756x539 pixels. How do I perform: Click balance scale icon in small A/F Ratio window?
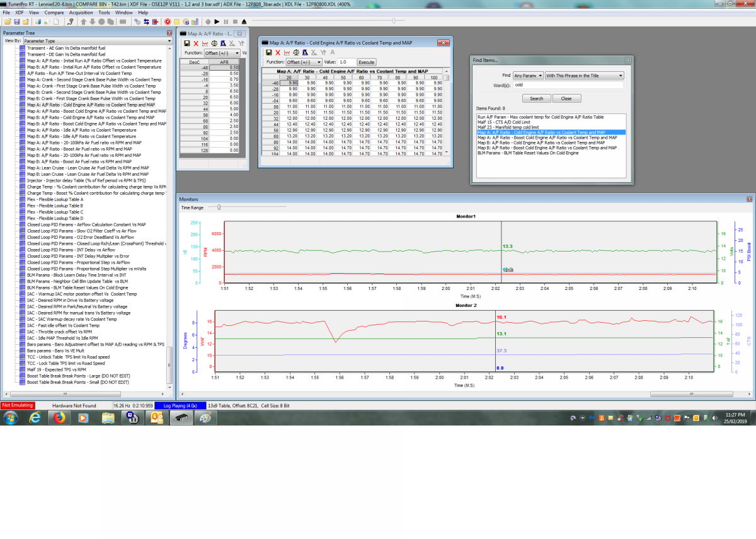click(x=214, y=43)
